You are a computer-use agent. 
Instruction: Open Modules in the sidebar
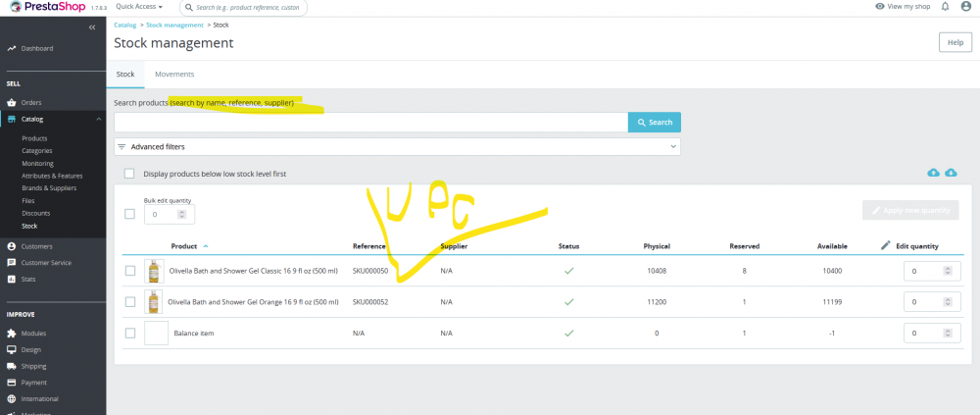33,334
